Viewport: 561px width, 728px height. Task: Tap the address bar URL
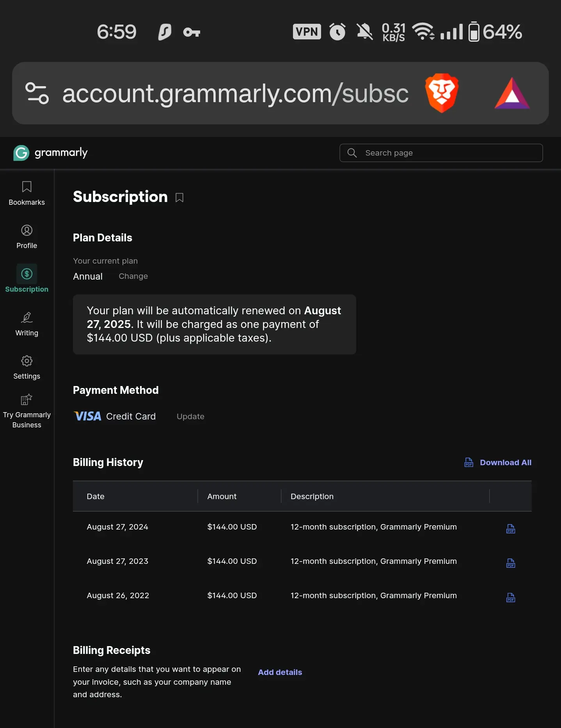tap(235, 94)
